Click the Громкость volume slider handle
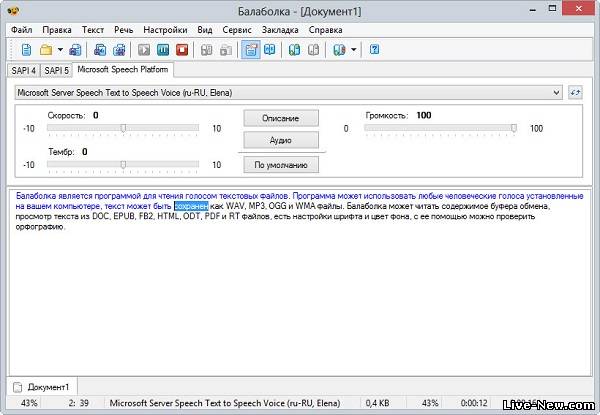The image size is (600, 415). tap(513, 128)
